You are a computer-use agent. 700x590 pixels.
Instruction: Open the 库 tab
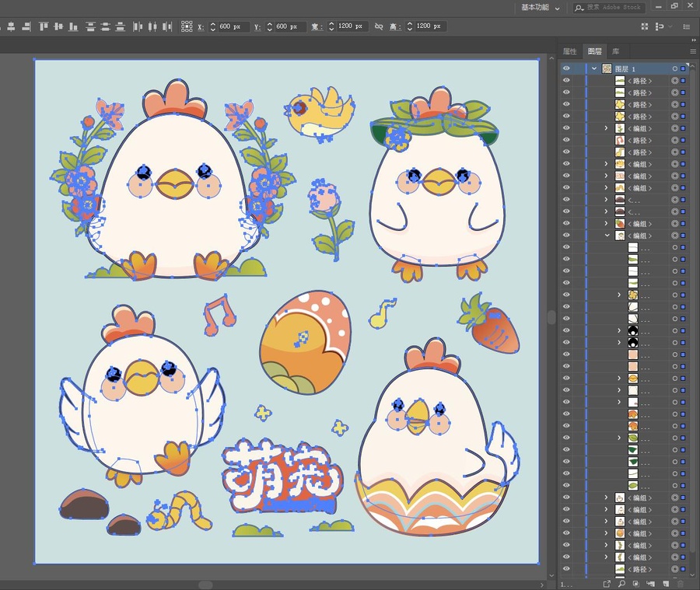616,51
